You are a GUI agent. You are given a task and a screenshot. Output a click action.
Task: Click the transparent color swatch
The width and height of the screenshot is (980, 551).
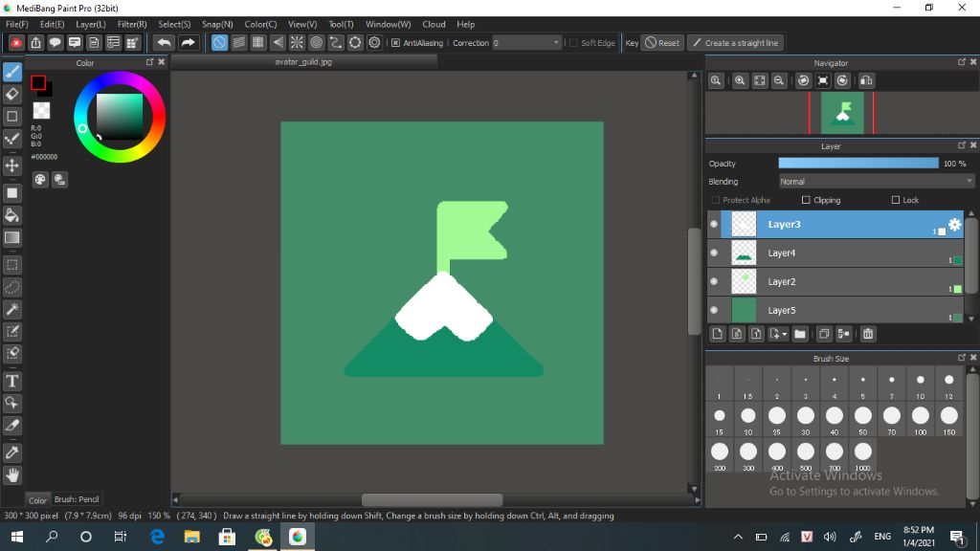(41, 111)
